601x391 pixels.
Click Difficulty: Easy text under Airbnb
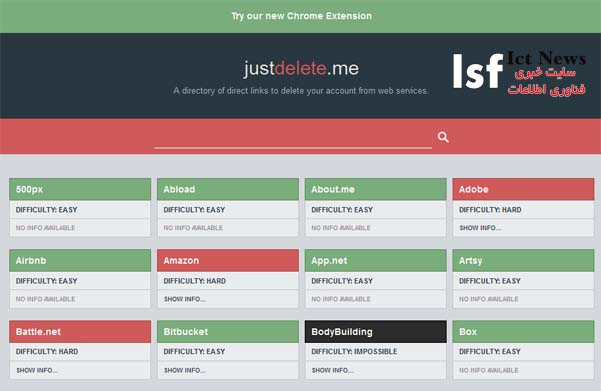pyautogui.click(x=46, y=281)
